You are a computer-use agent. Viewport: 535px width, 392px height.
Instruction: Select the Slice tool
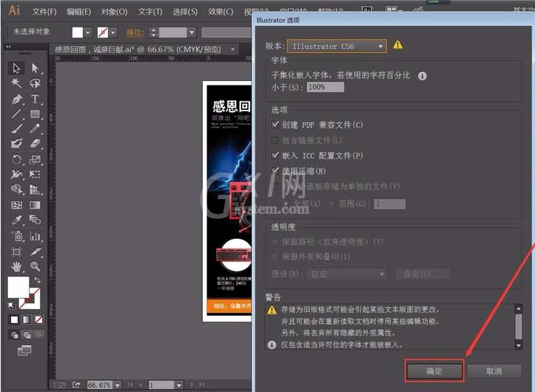coord(35,252)
